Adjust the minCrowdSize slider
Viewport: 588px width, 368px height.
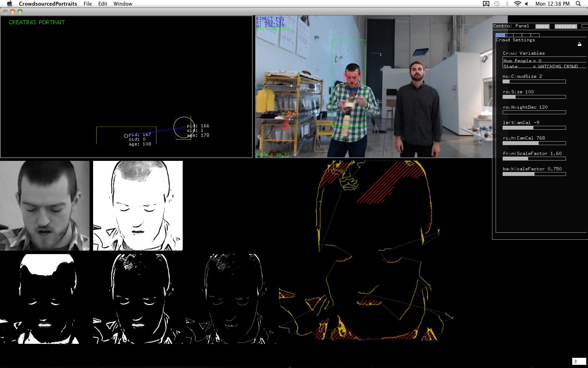pyautogui.click(x=534, y=82)
